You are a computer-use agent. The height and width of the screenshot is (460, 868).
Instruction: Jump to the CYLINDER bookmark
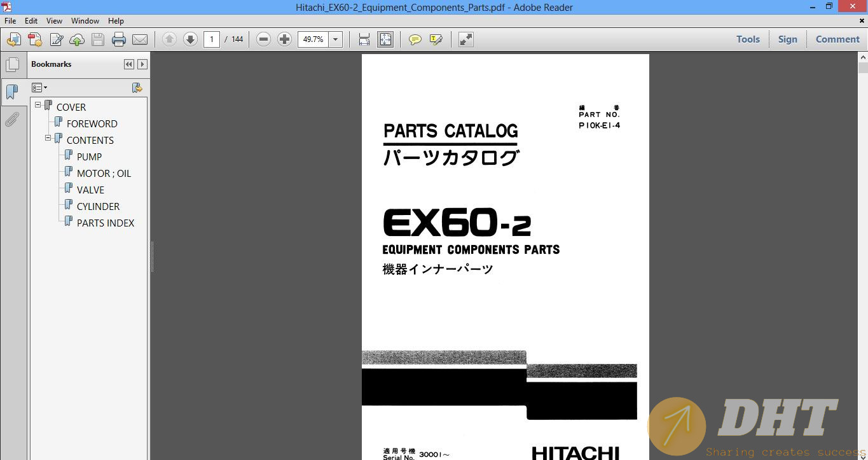click(x=99, y=206)
